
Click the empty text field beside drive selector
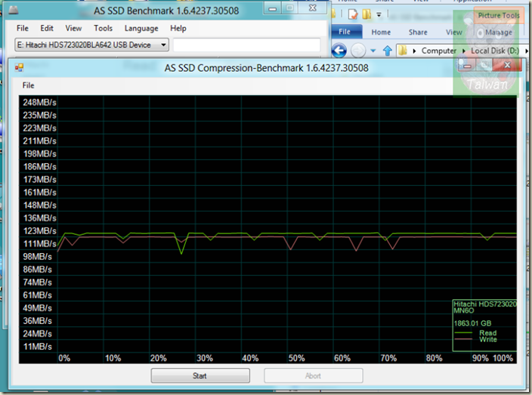pos(246,45)
